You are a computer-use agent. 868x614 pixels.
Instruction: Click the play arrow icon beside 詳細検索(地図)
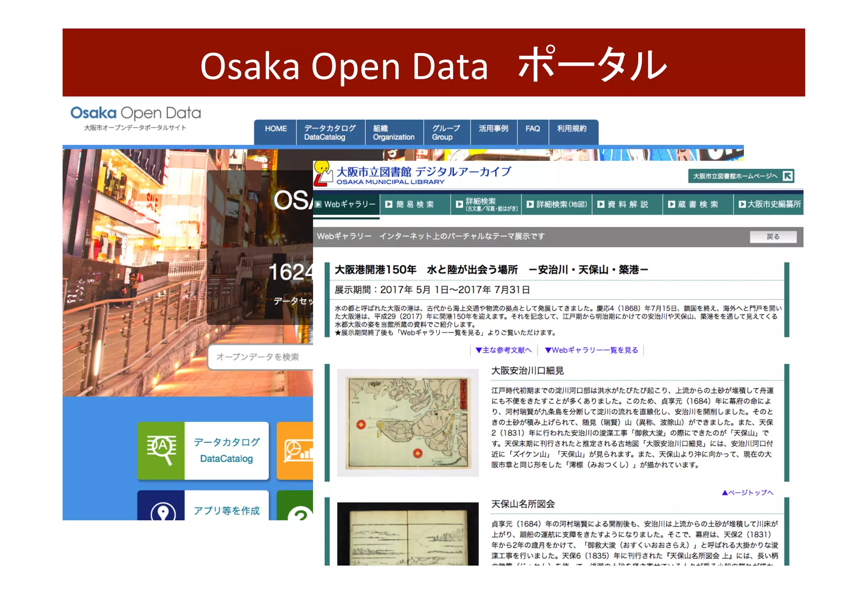pyautogui.click(x=530, y=204)
